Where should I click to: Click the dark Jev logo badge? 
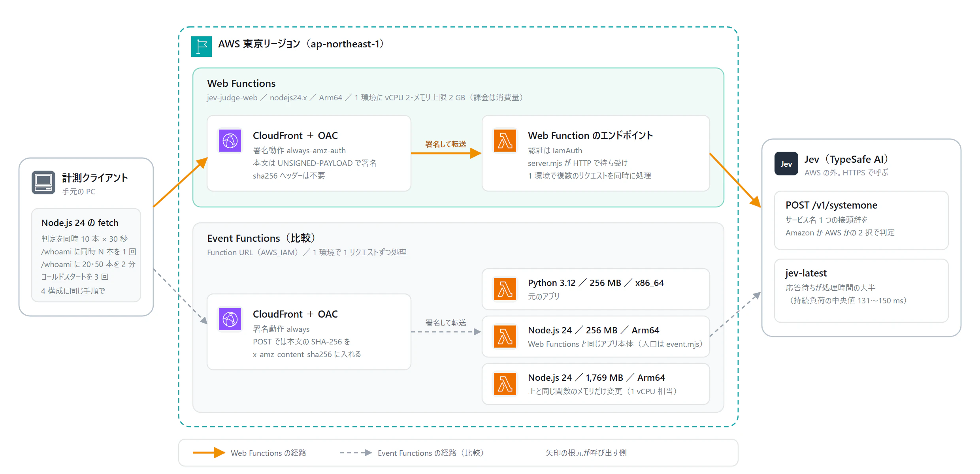[786, 164]
